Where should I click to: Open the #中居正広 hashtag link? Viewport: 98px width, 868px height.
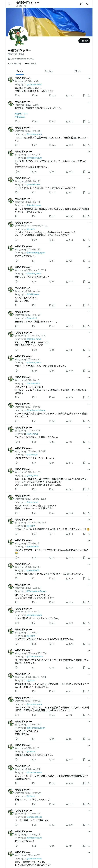[x=20, y=117]
